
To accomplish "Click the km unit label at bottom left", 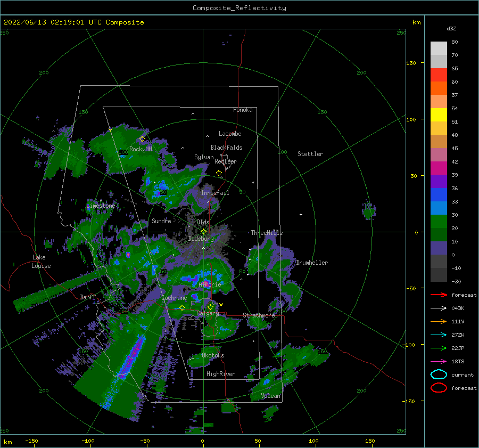I will [8, 442].
